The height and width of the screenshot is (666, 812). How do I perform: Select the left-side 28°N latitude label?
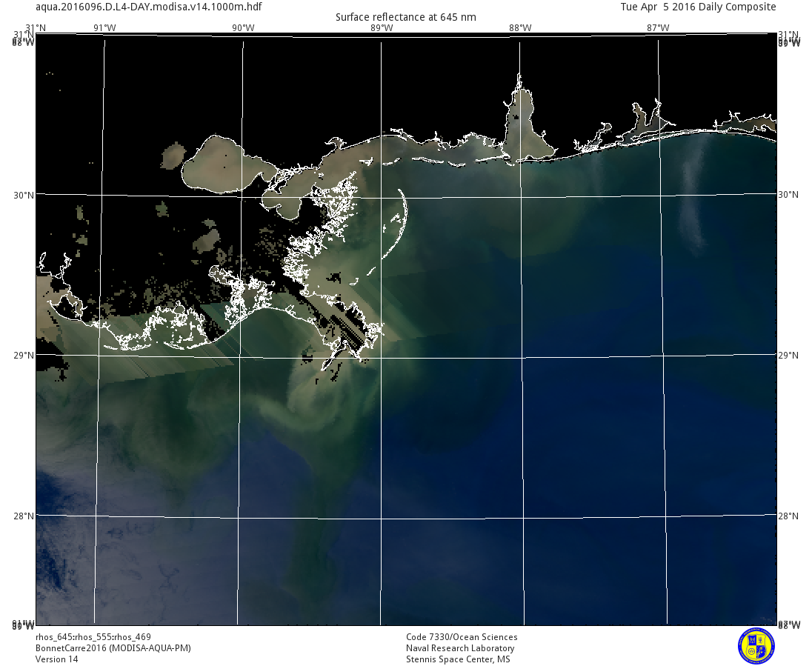(x=24, y=516)
